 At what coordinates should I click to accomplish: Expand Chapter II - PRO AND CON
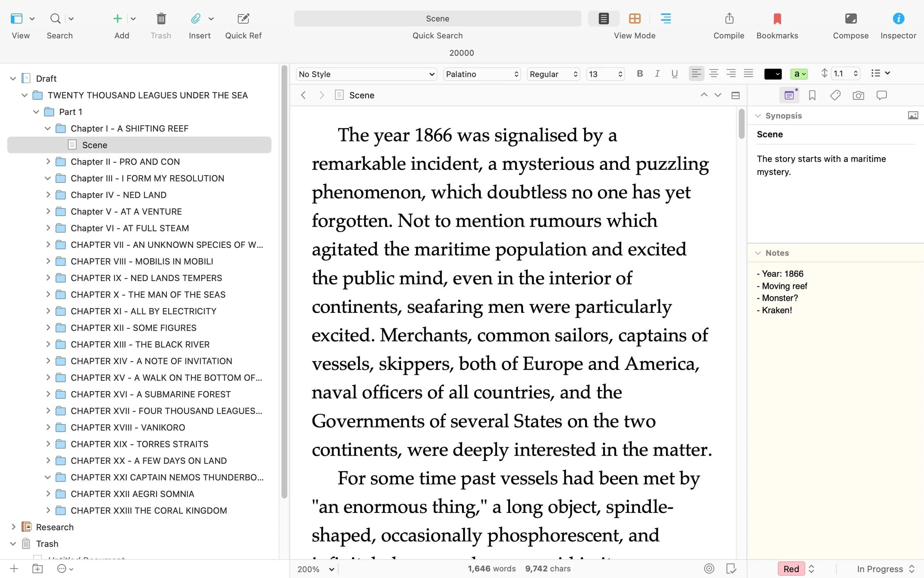pos(48,161)
